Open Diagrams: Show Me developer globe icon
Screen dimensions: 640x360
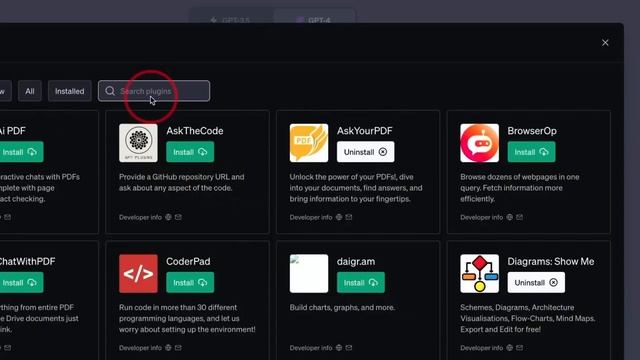509,348
